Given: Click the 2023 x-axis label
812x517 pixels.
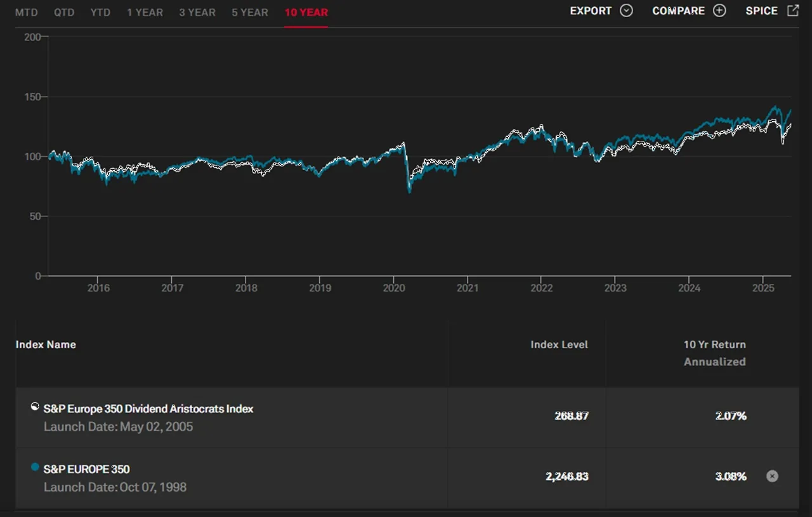Looking at the screenshot, I should pos(615,288).
